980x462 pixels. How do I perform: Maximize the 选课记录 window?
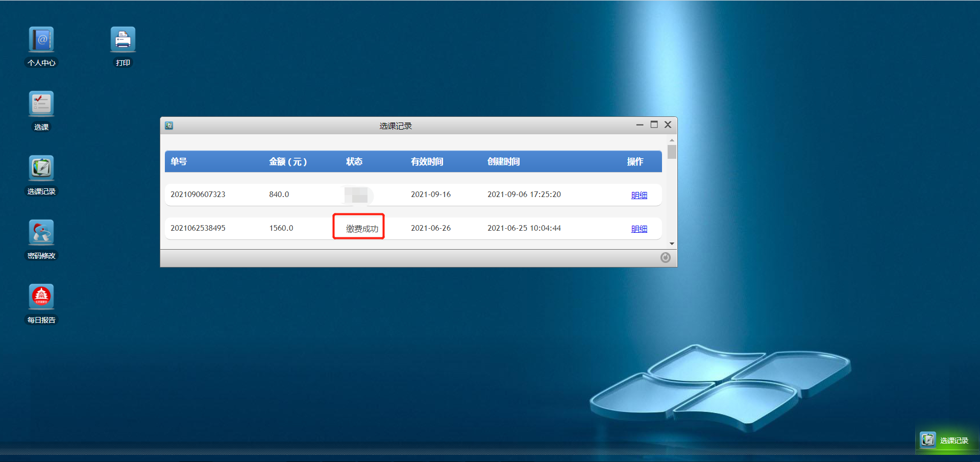click(x=654, y=125)
